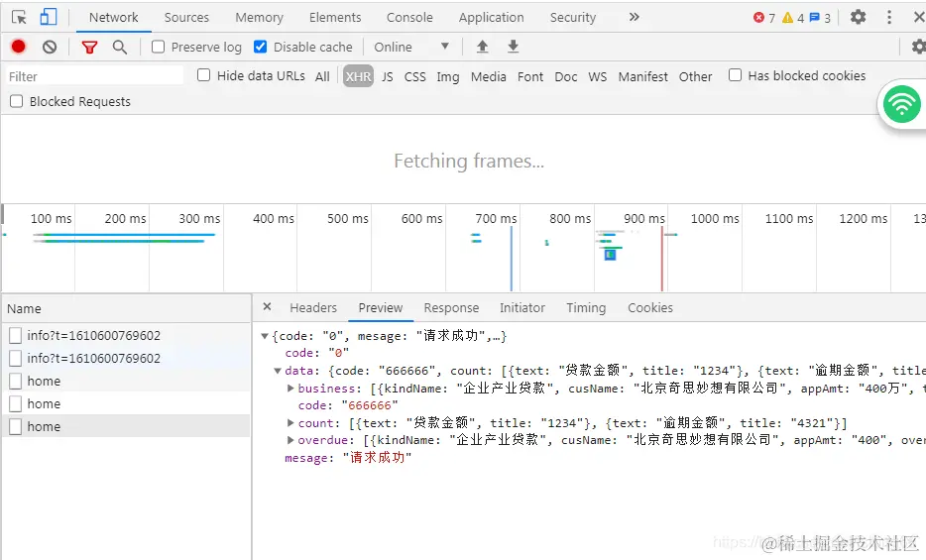The width and height of the screenshot is (926, 560).
Task: Click the red errors count badge
Action: pyautogui.click(x=764, y=18)
